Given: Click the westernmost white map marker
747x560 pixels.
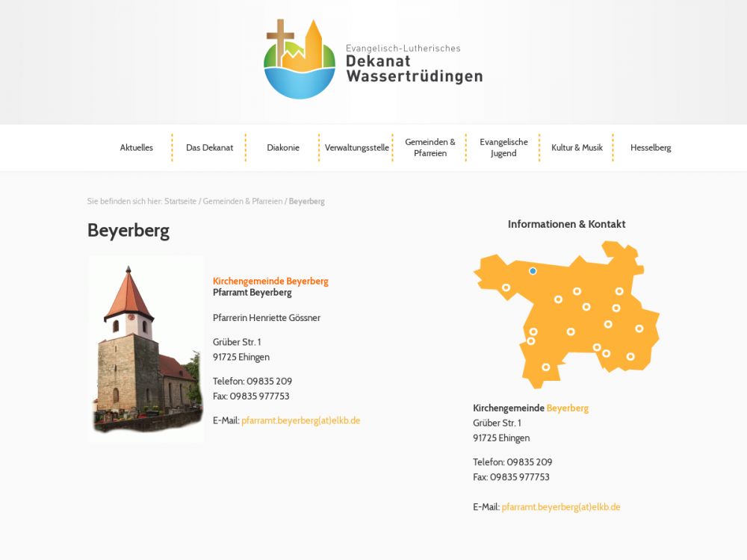Looking at the screenshot, I should pyautogui.click(x=506, y=287).
